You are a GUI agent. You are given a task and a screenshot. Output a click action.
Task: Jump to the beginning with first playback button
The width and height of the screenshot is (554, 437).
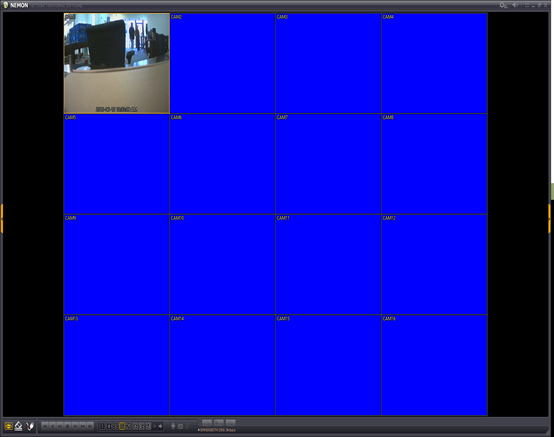point(45,426)
